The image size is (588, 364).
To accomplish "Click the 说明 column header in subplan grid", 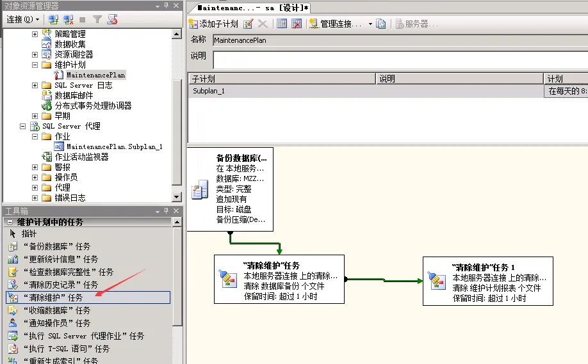I will tap(460, 79).
